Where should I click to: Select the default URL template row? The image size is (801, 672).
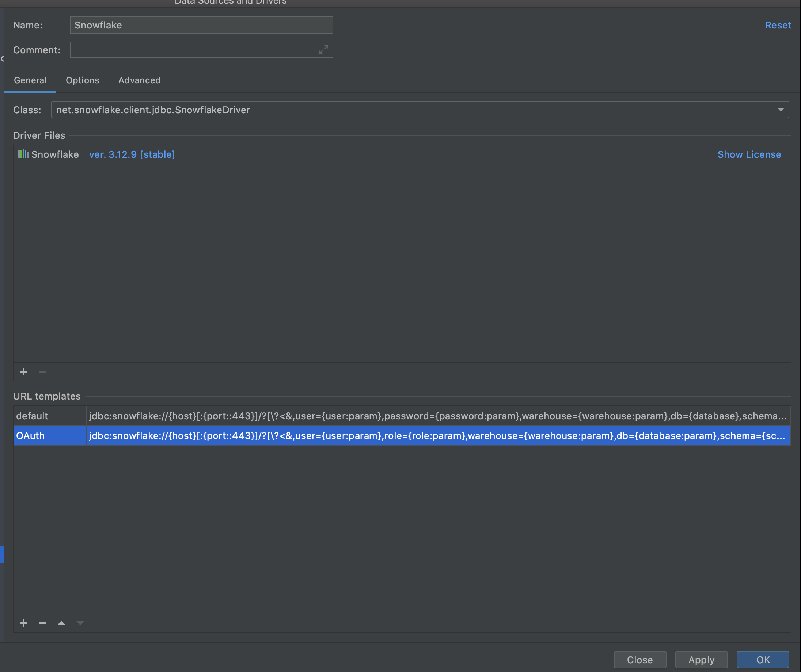[x=50, y=416]
